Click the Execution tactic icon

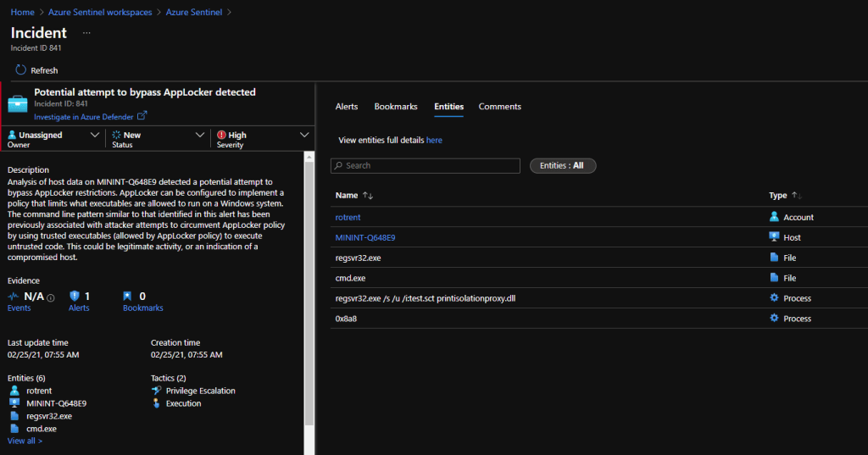click(156, 403)
